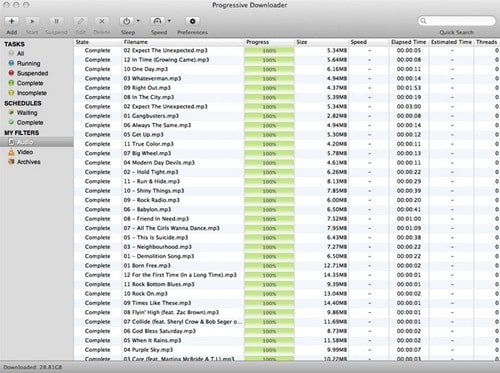Viewport: 500px width, 373px height.
Task: Sort by Speed column header
Action: point(368,42)
